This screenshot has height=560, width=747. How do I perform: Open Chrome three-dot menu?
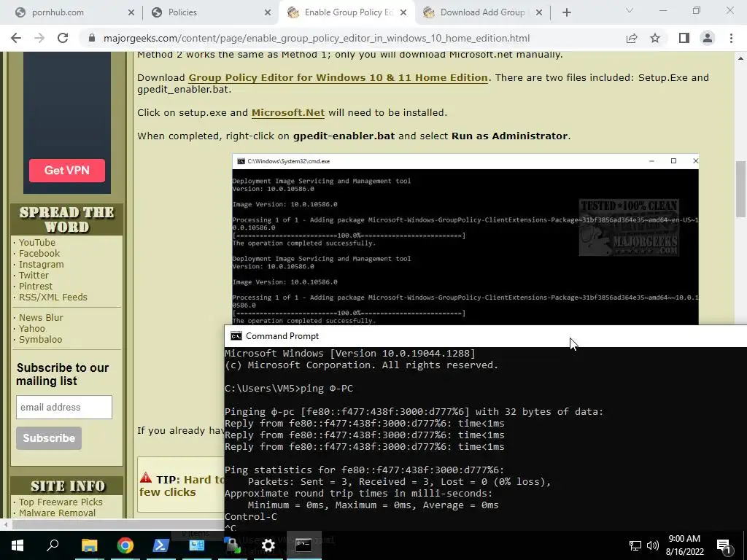[731, 38]
